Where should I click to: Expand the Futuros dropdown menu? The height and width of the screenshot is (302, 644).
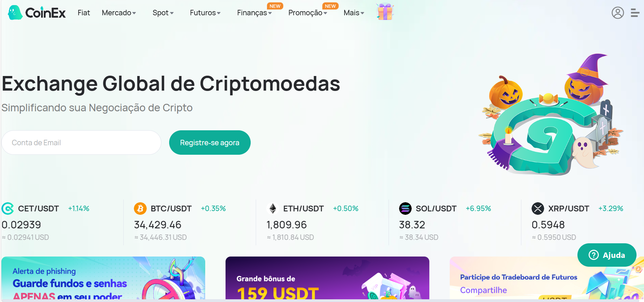[205, 13]
